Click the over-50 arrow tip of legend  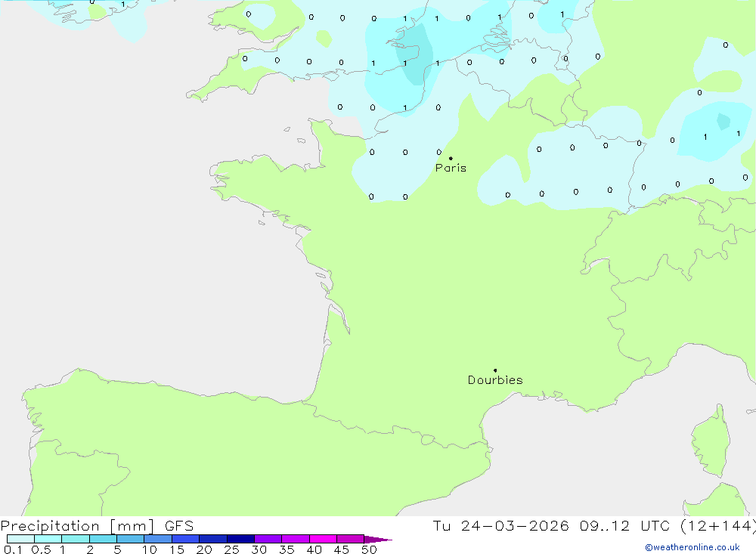[x=378, y=539]
